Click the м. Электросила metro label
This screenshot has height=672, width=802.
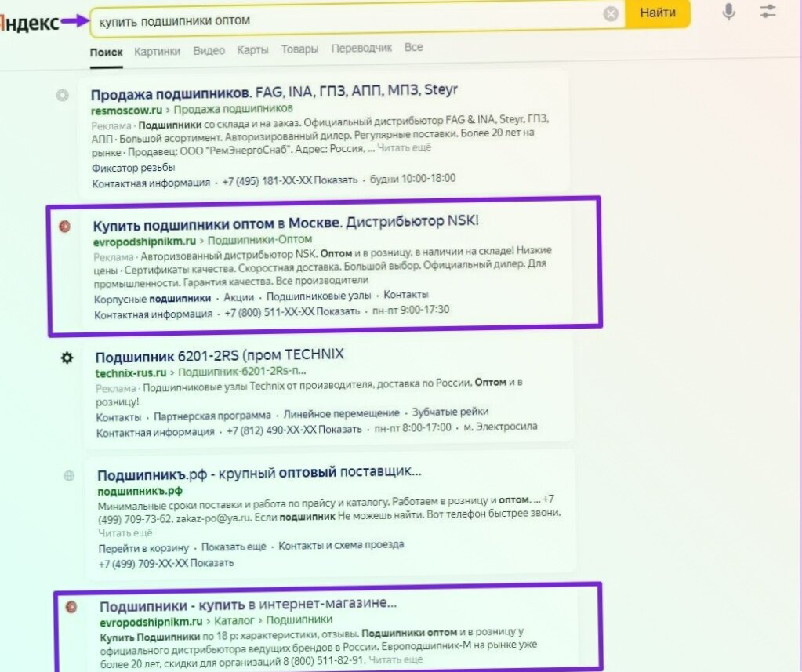[x=501, y=427]
